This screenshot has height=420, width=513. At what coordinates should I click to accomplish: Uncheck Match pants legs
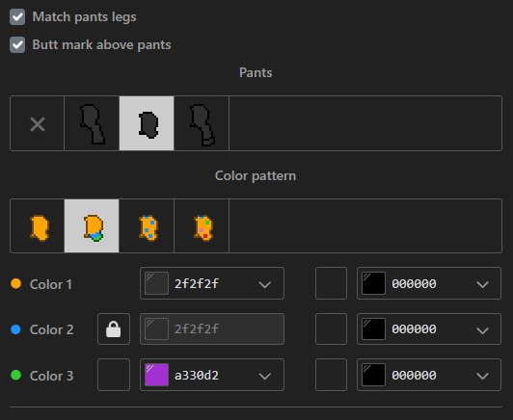(x=17, y=17)
